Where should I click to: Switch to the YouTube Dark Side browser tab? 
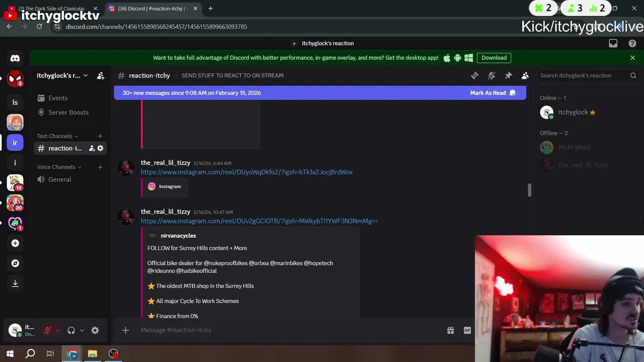[x=53, y=9]
